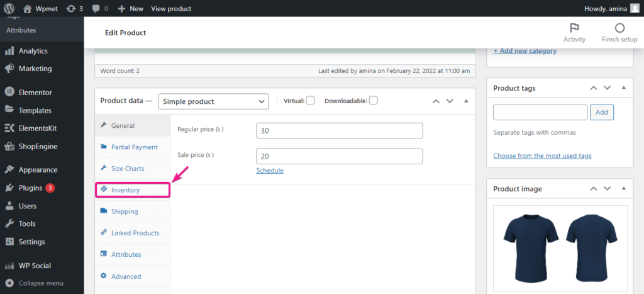Click the WordPress logo icon
Viewport: 644px width, 294px height.
(9, 8)
